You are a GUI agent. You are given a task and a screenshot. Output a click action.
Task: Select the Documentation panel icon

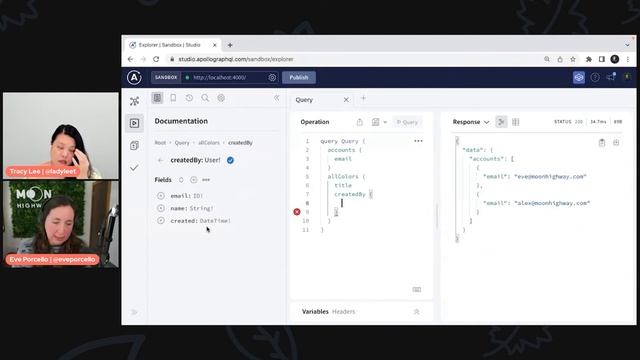(x=157, y=98)
